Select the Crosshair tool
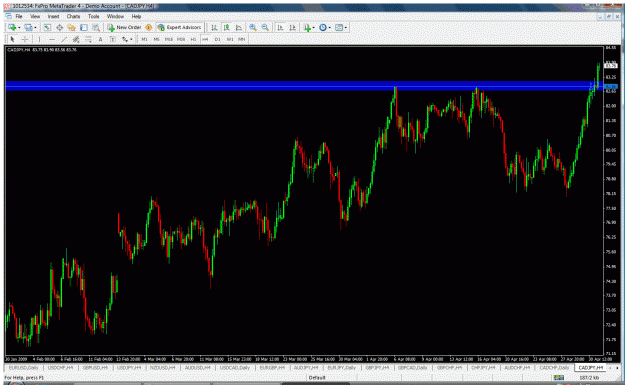625x385 pixels. [x=25, y=39]
